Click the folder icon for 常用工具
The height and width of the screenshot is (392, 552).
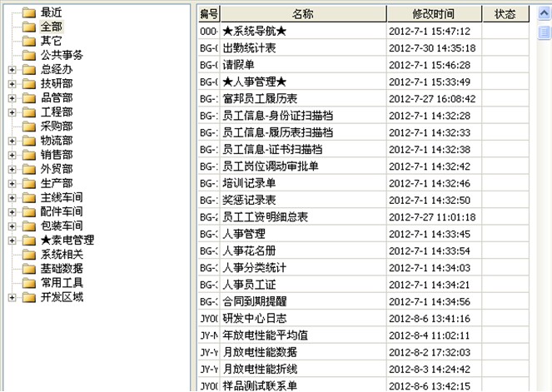(x=29, y=282)
